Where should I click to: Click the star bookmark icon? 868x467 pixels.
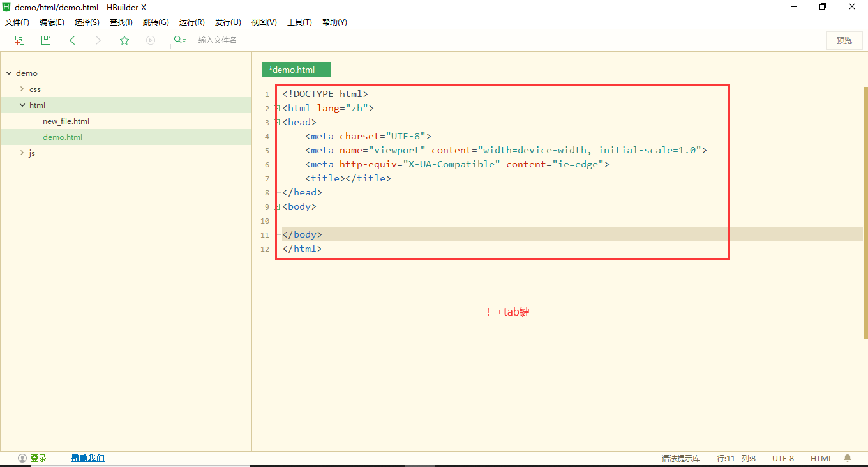(124, 40)
